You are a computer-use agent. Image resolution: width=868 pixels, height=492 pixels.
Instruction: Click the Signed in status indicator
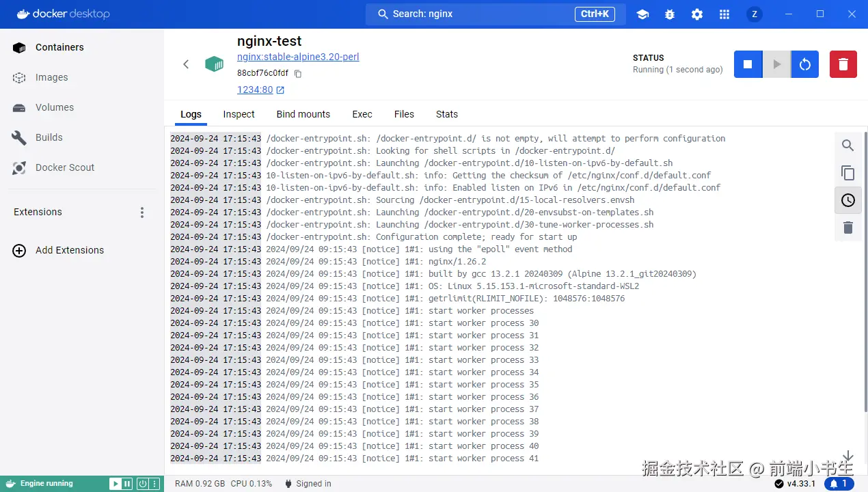[x=308, y=484]
